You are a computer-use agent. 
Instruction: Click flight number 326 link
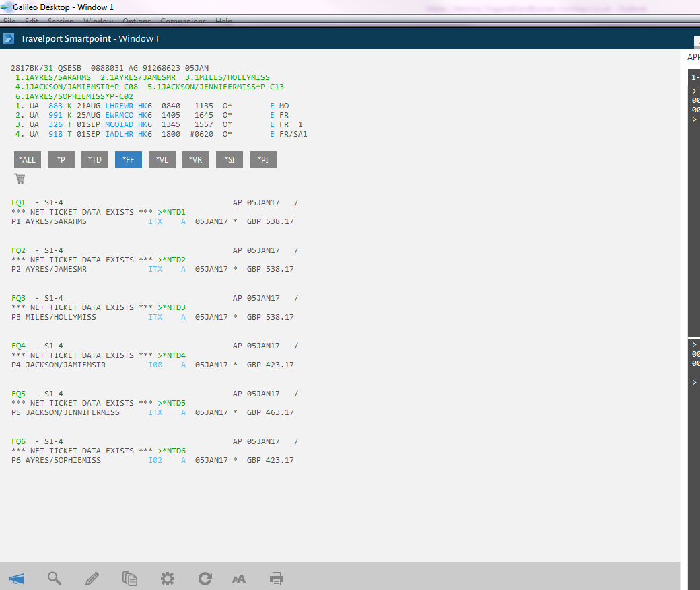point(55,124)
